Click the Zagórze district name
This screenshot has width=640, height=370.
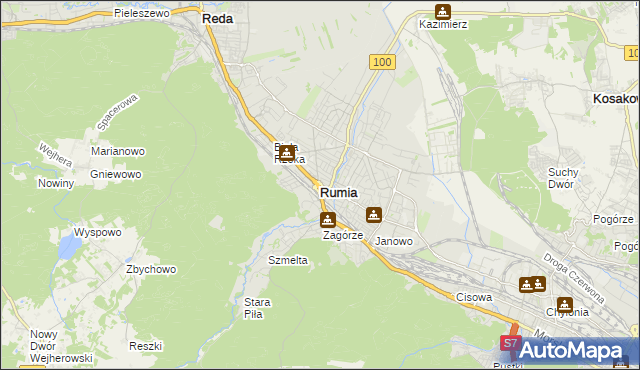point(343,235)
